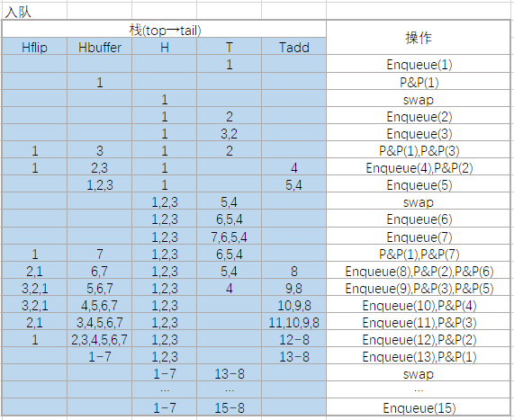
Task: Select the T column header cell
Action: (230, 47)
